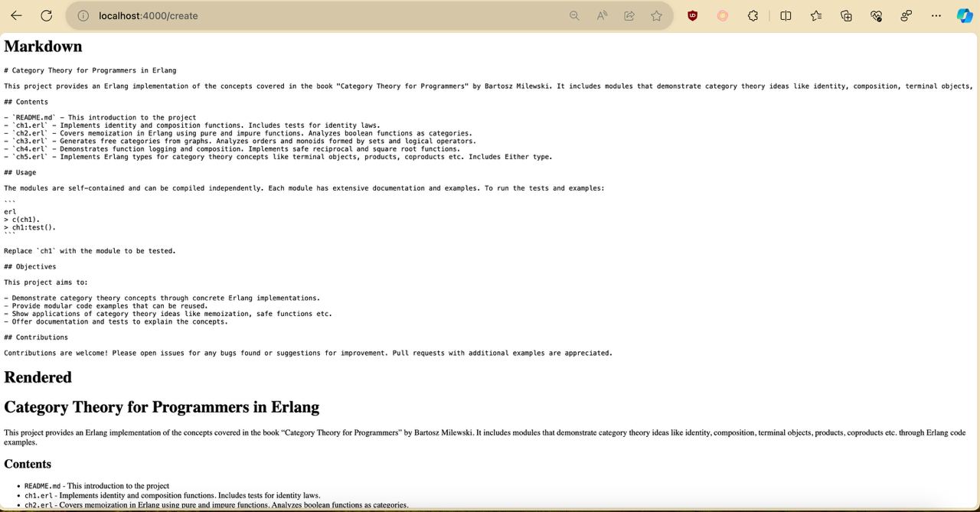Go back using the browser back arrow
Viewport: 980px width, 512px height.
click(x=16, y=15)
